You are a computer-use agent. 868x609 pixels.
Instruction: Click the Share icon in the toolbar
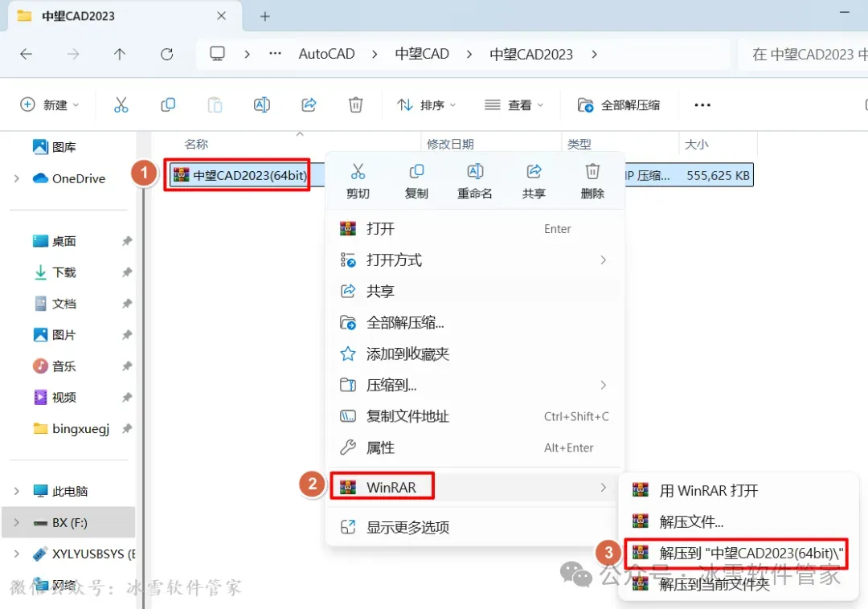(x=309, y=104)
